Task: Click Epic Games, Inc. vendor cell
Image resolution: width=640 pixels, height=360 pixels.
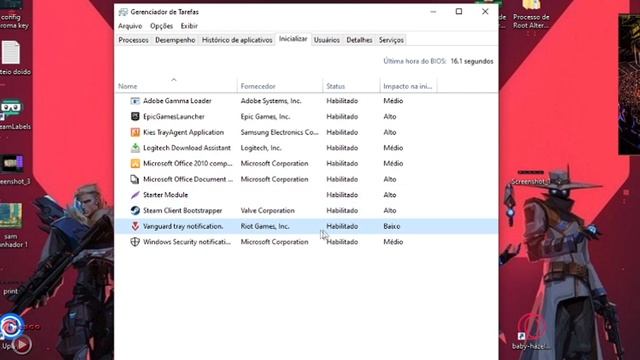Action: 265,116
